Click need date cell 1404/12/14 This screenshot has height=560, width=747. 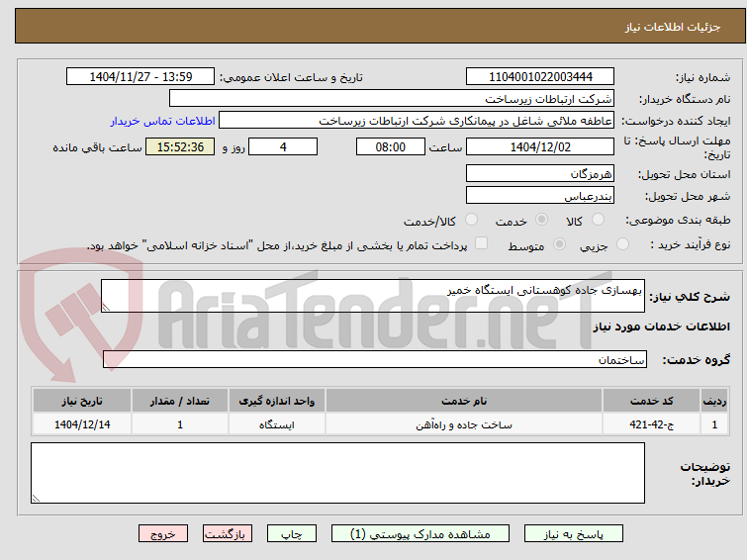pyautogui.click(x=82, y=424)
